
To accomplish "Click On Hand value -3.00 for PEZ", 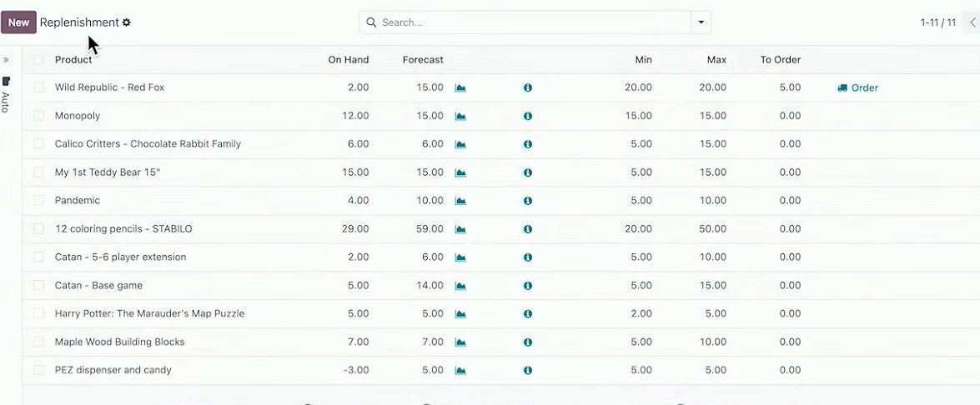I will (355, 370).
